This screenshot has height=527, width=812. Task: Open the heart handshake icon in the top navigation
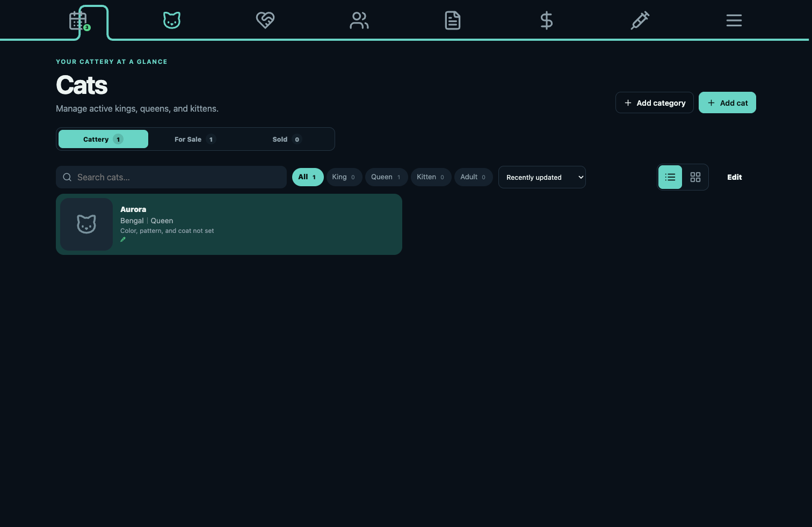(x=265, y=20)
